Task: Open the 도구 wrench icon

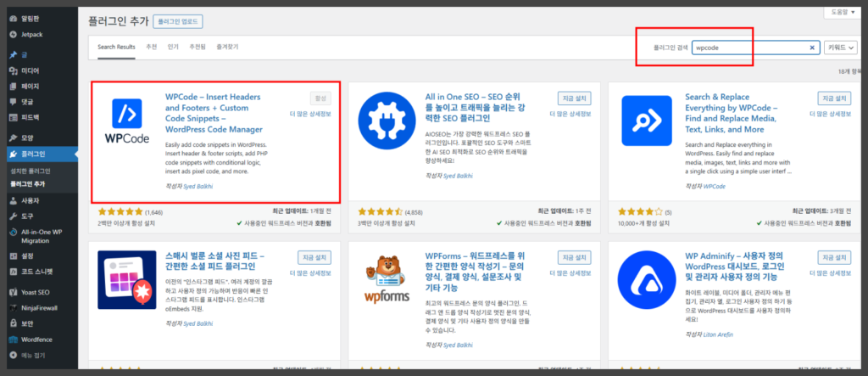Action: coord(14,216)
